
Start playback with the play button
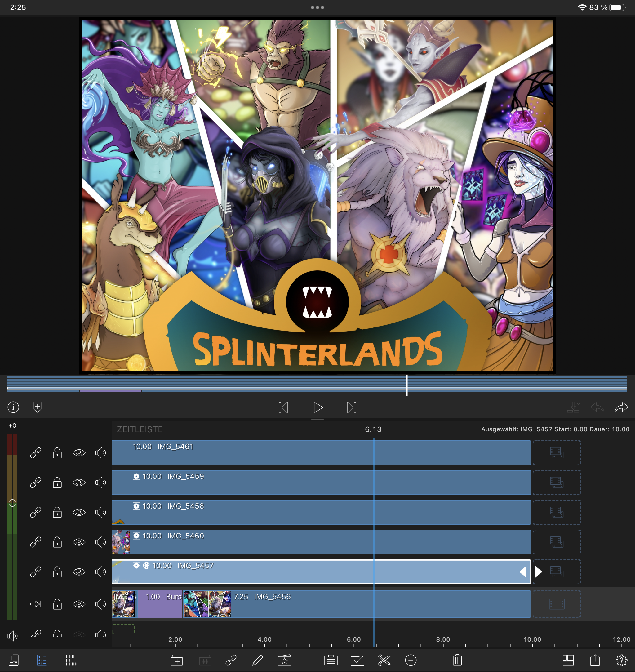318,407
